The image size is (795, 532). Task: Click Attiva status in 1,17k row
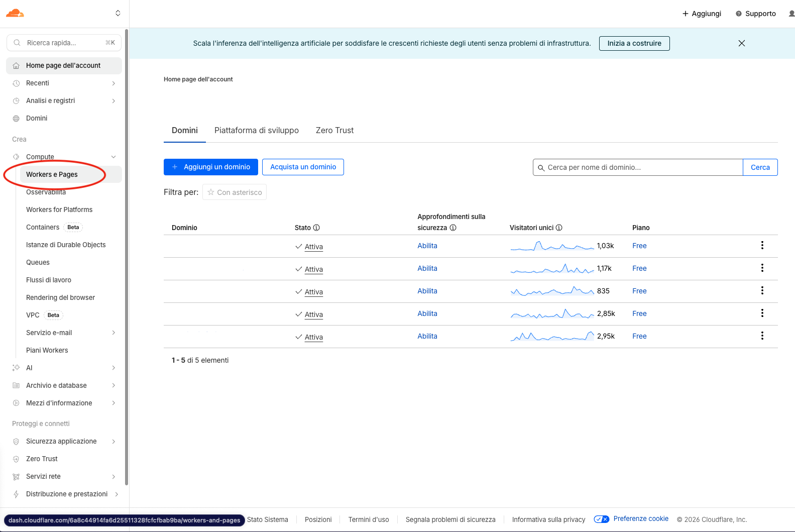click(314, 269)
